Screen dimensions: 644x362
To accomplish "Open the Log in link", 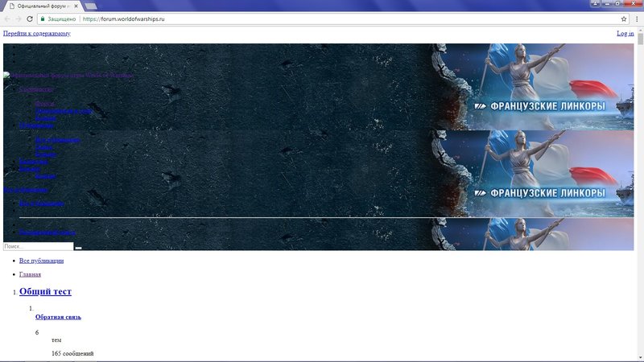I will [x=625, y=33].
